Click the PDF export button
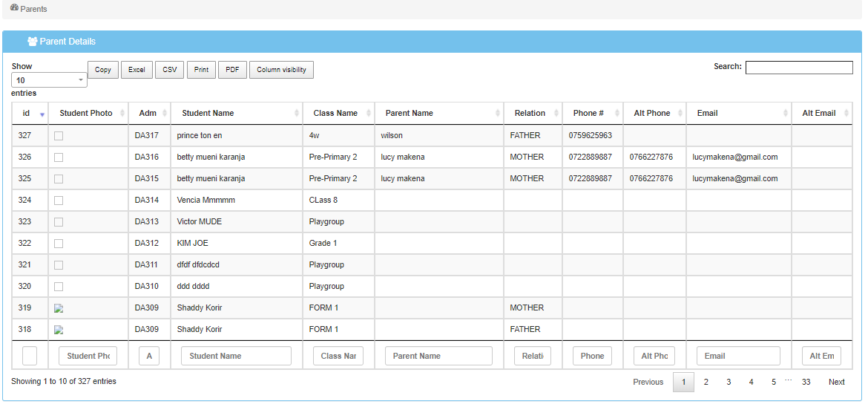Image resolution: width=868 pixels, height=410 pixels. (232, 70)
